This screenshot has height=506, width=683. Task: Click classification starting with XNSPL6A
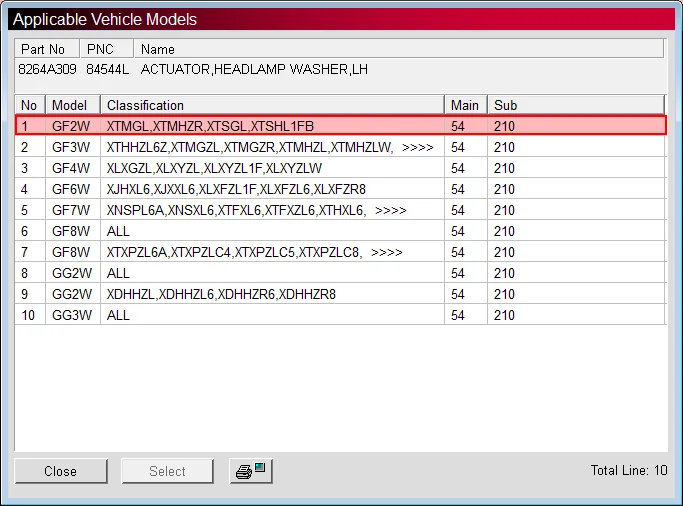(257, 210)
